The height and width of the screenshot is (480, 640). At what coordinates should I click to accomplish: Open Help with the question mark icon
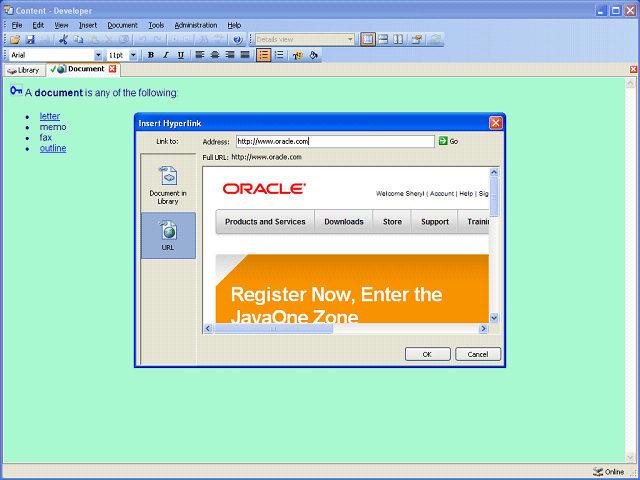coord(237,40)
